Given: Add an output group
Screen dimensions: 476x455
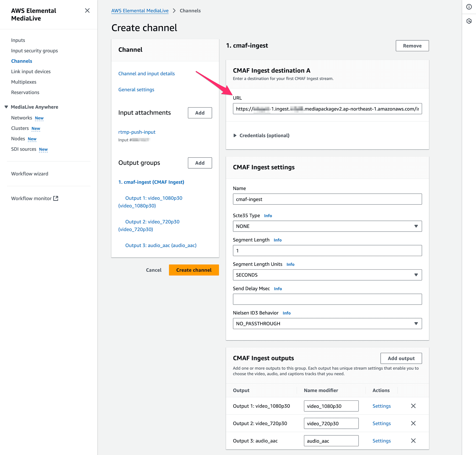Looking at the screenshot, I should 200,163.
